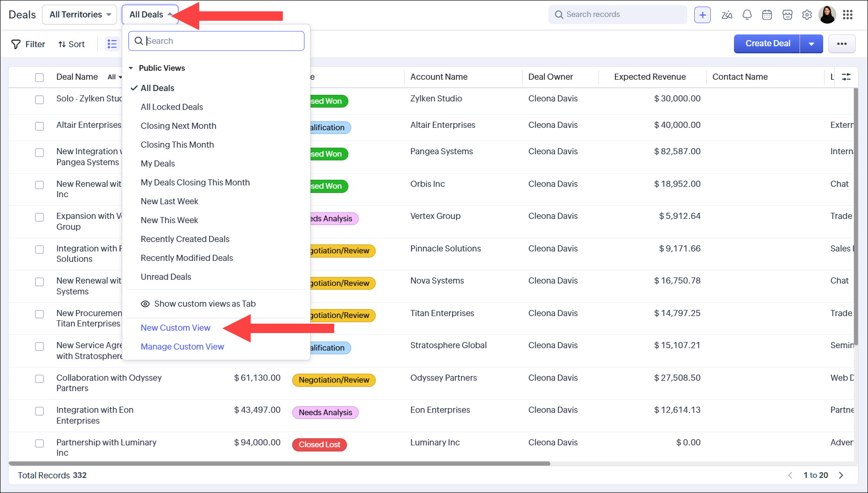Screen dimensions: 868x493
Task: Open the calendar icon in header
Action: [767, 15]
